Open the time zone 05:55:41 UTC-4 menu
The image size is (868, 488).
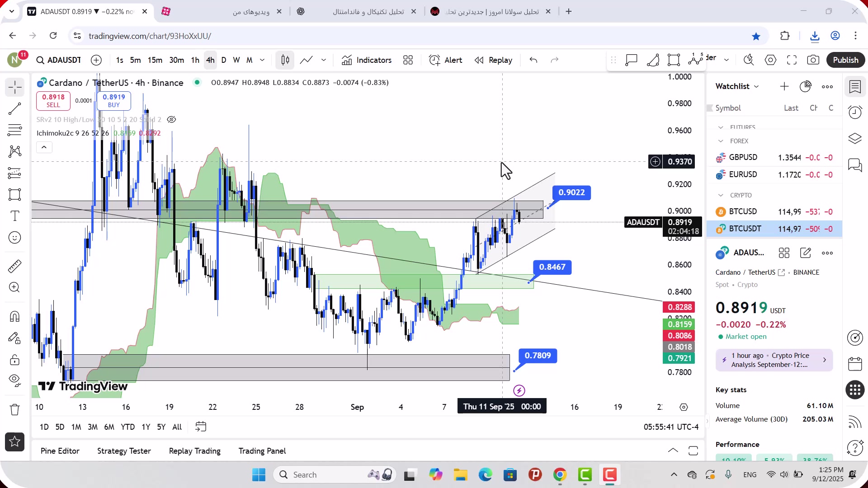coord(671,427)
